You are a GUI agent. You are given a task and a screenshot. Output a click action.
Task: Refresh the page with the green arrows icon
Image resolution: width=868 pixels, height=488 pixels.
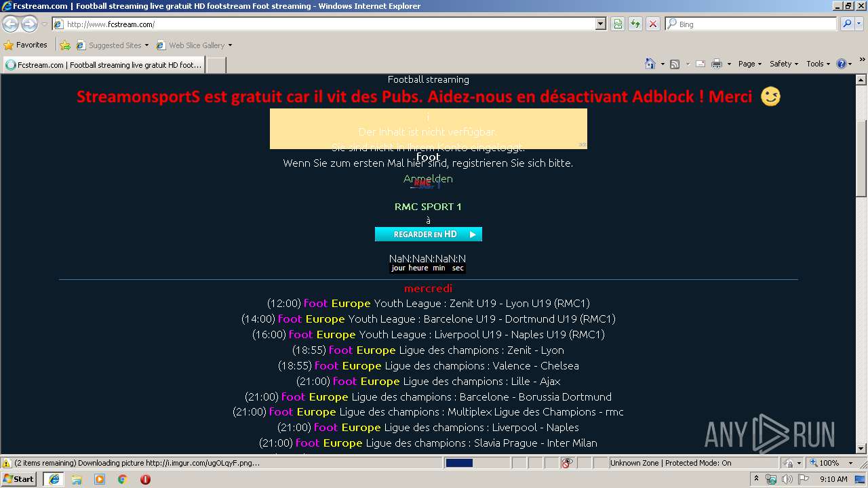point(635,24)
